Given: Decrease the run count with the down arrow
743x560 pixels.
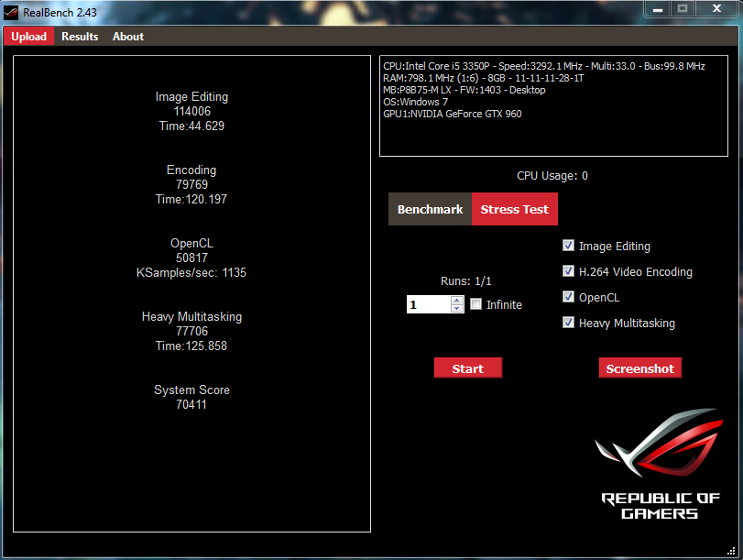Looking at the screenshot, I should point(457,309).
